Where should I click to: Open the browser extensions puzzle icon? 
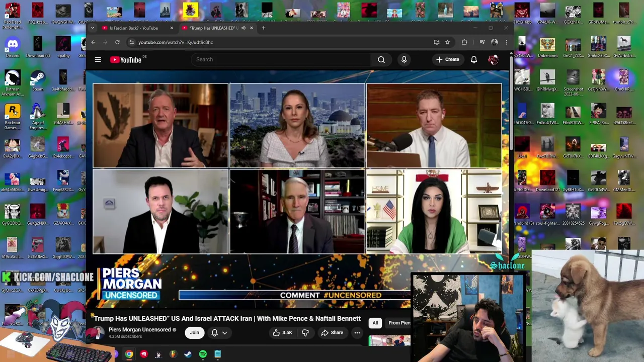click(464, 42)
